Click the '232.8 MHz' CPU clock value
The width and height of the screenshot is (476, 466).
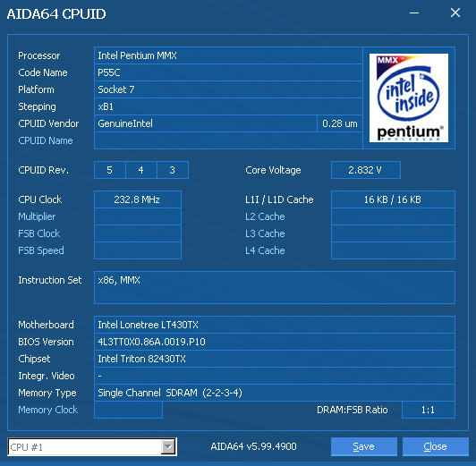coord(138,199)
